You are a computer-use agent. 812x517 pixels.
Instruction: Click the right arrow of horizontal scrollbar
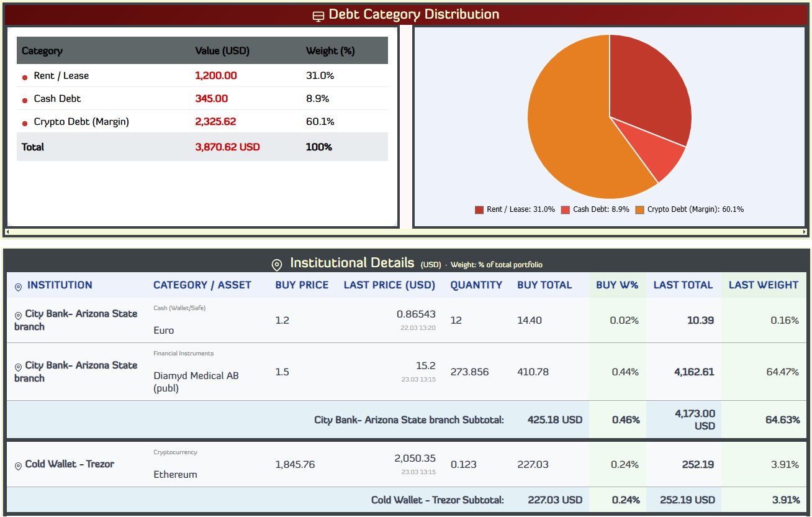(x=805, y=232)
